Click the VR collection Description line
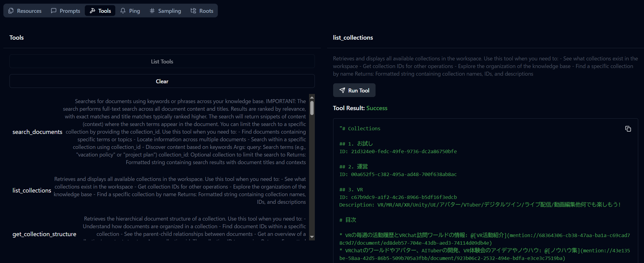The height and width of the screenshot is (263, 644). pyautogui.click(x=480, y=205)
